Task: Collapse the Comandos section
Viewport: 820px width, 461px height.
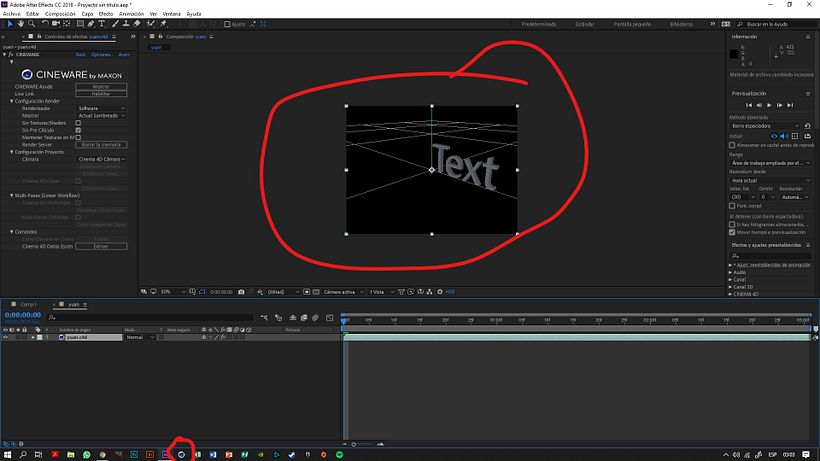Action: 12,232
